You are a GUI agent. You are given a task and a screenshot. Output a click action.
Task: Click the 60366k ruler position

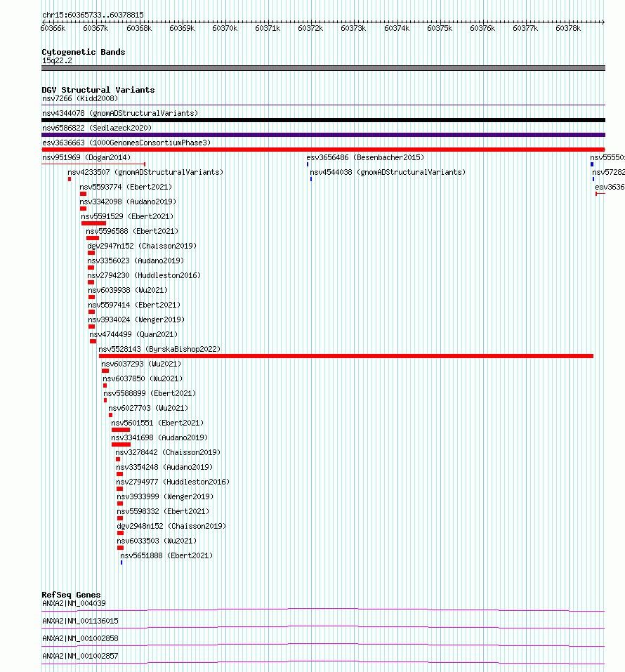point(53,28)
